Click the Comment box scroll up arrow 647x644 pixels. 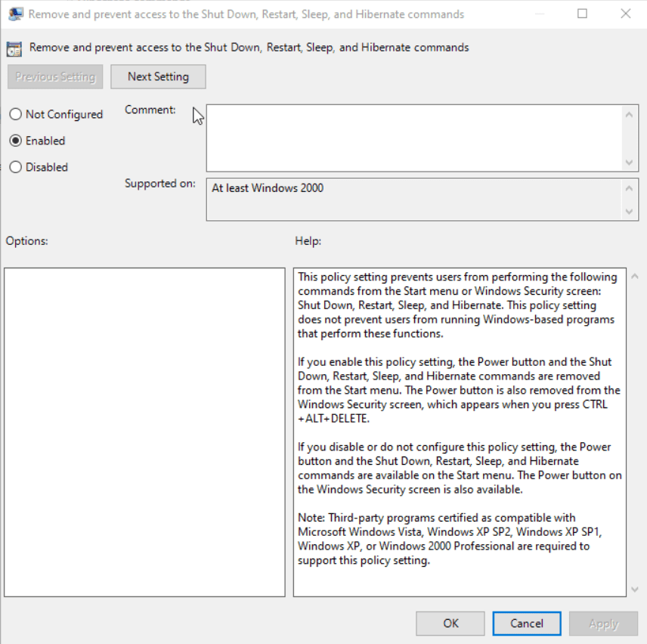[x=629, y=115]
